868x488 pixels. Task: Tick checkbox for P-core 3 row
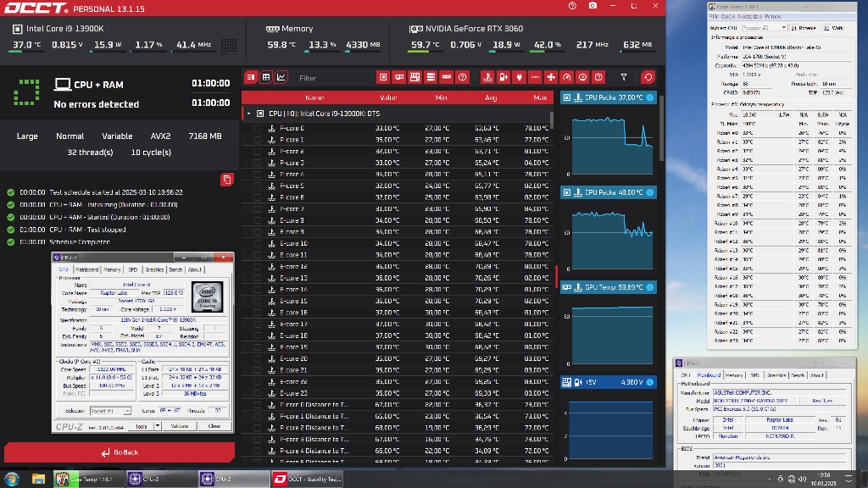point(257,163)
